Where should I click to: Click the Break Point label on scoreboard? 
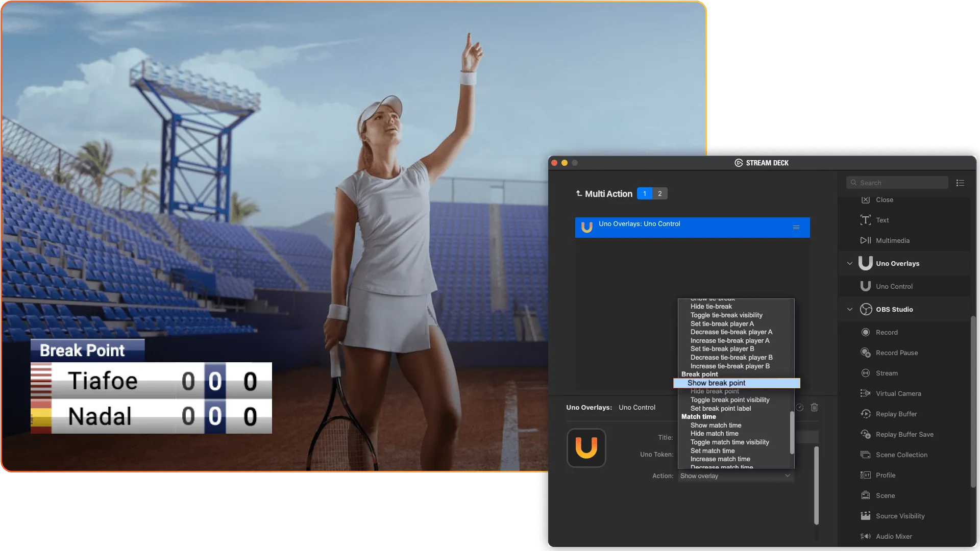pyautogui.click(x=82, y=350)
